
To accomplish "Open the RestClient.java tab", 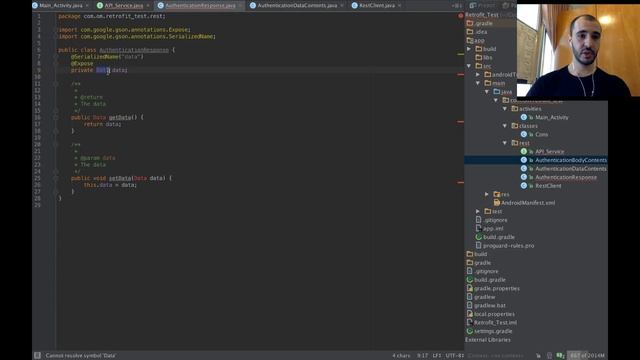I will [x=377, y=5].
